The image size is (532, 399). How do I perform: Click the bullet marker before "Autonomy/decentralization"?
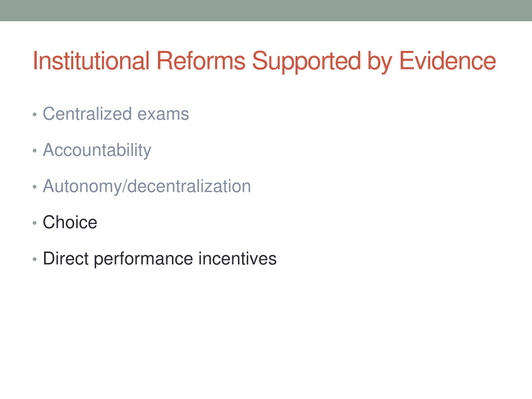35,187
